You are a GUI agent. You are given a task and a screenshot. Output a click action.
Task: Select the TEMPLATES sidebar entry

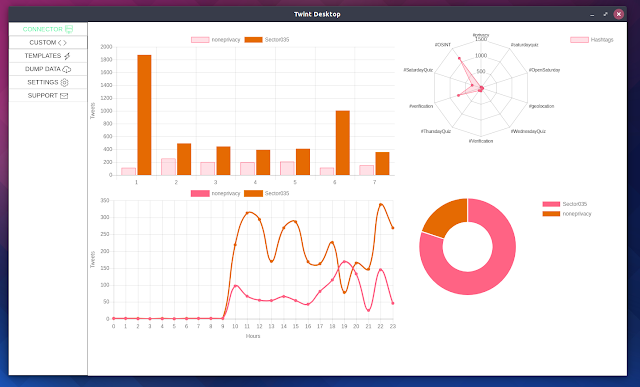(x=48, y=56)
